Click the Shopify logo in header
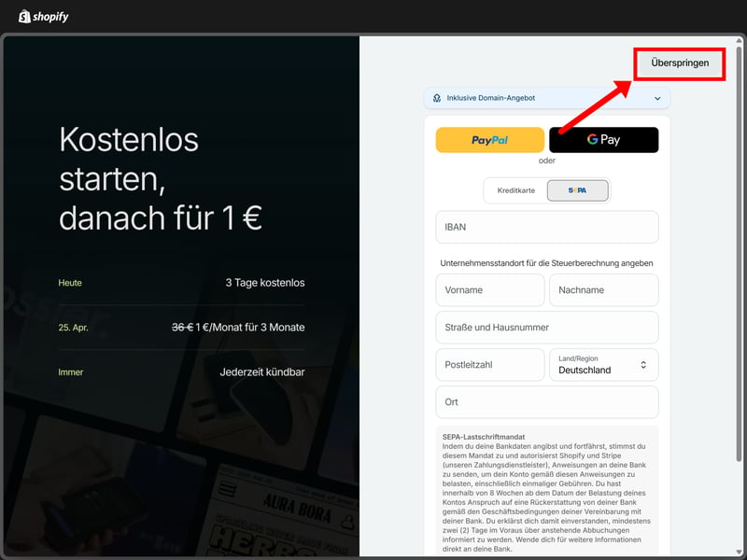The image size is (747, 560). tap(43, 17)
